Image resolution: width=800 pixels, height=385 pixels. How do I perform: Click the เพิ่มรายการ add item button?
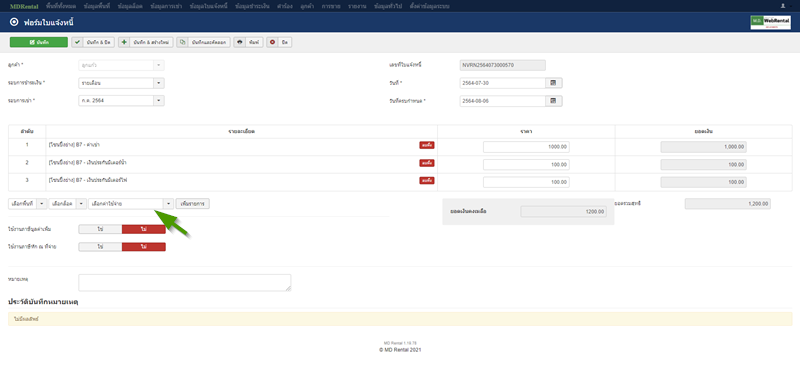pyautogui.click(x=193, y=203)
